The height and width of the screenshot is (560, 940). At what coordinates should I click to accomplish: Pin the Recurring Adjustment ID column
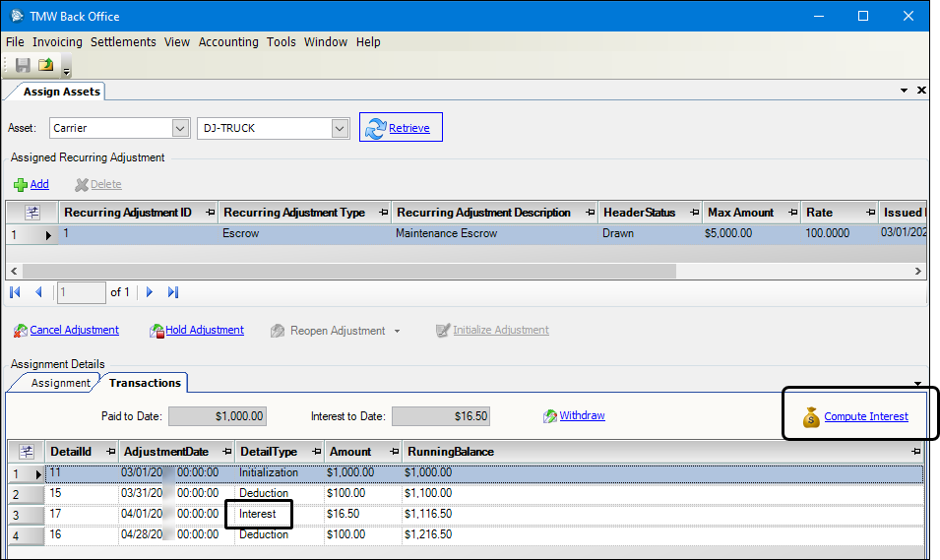point(211,213)
